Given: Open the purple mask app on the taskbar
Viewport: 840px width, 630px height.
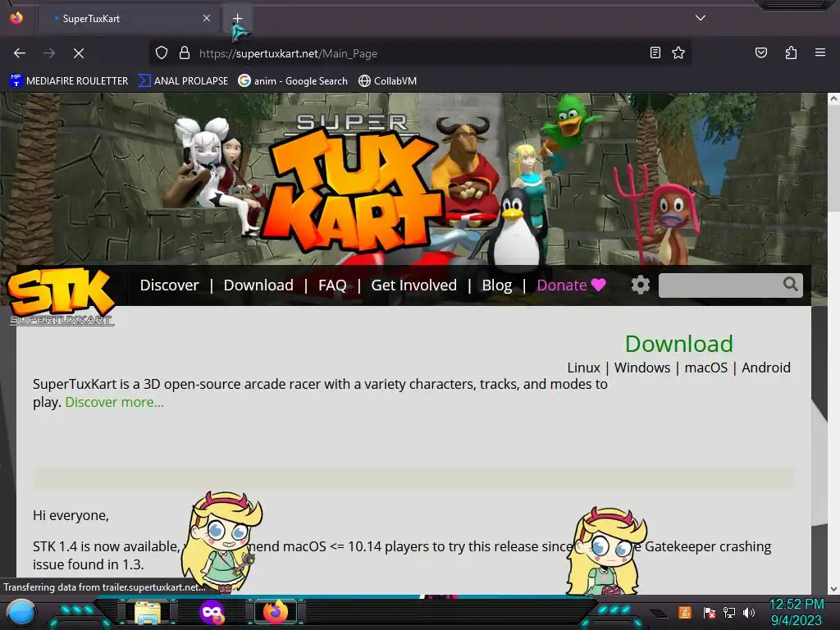Looking at the screenshot, I should point(212,612).
